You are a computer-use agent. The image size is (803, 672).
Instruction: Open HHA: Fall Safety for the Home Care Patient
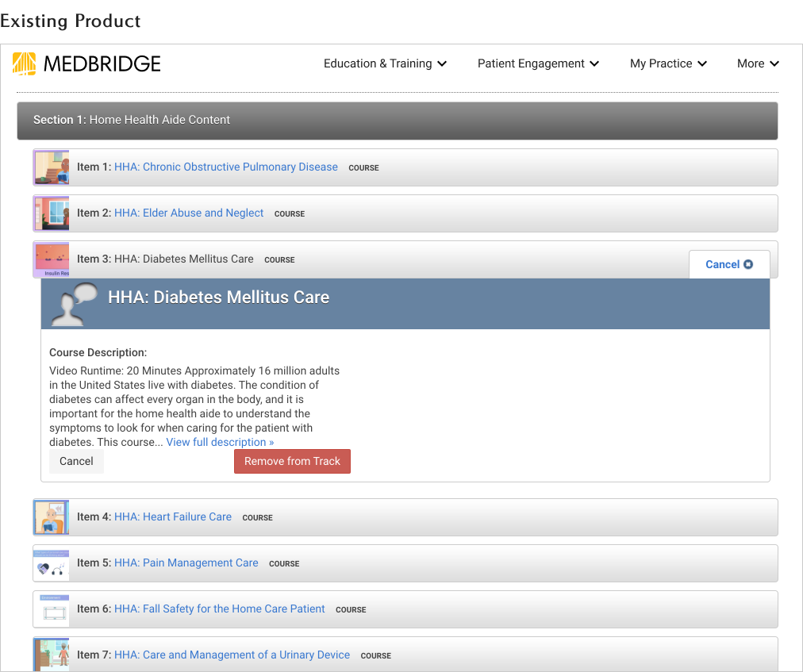coord(219,609)
